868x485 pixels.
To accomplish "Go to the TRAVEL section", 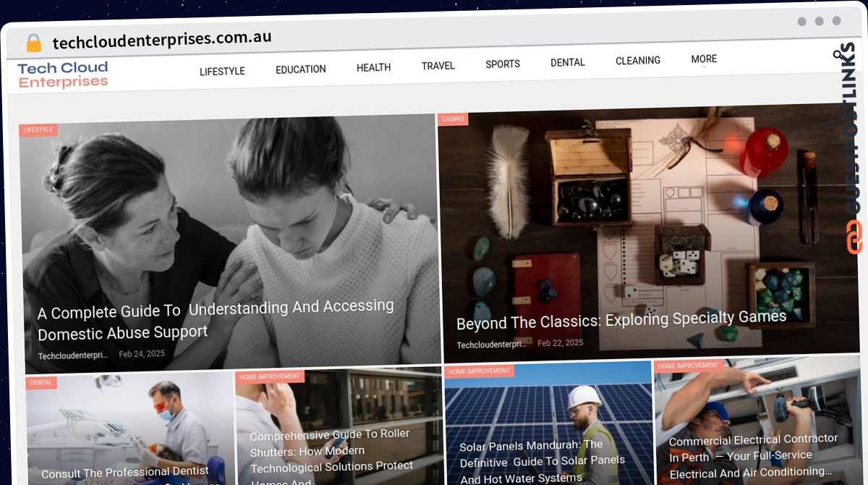I will point(438,66).
